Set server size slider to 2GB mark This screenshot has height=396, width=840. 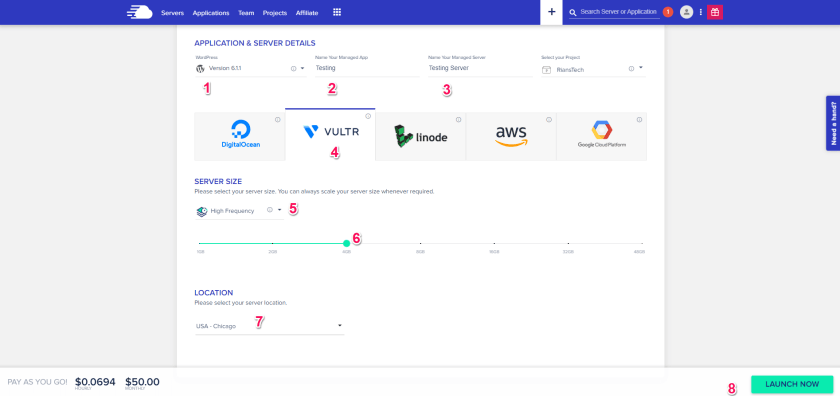point(273,244)
